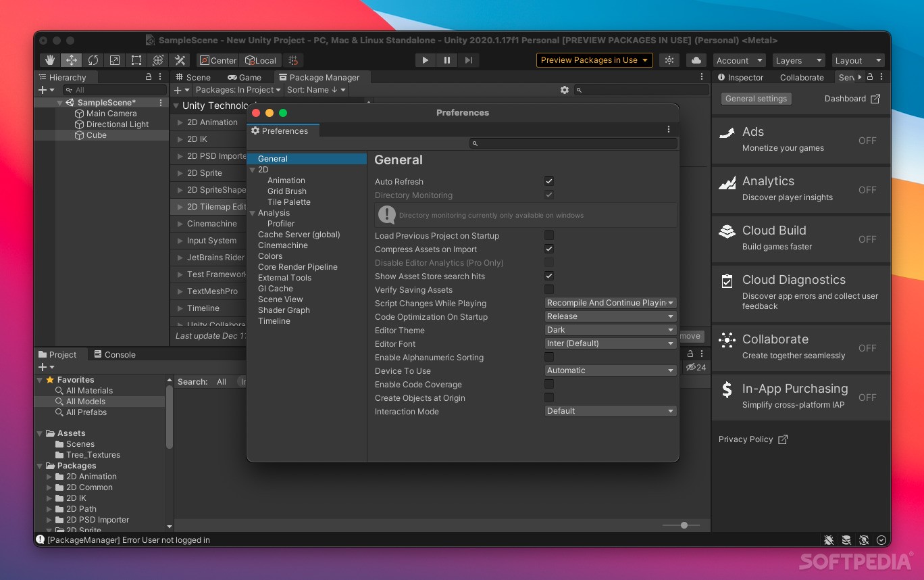Image resolution: width=924 pixels, height=580 pixels.
Task: Click the Analytics icon in the Services panel
Action: (x=727, y=183)
